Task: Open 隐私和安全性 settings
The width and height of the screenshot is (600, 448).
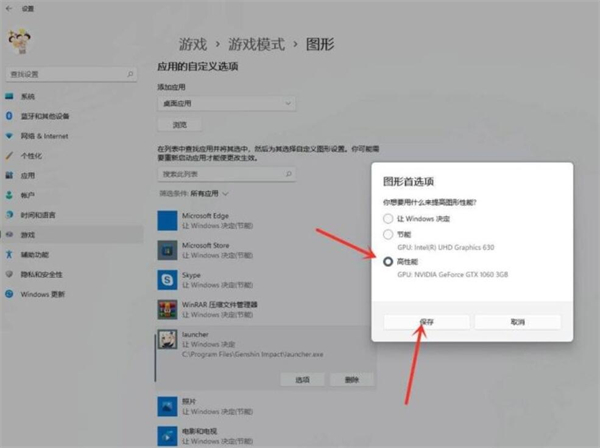Action: point(41,274)
